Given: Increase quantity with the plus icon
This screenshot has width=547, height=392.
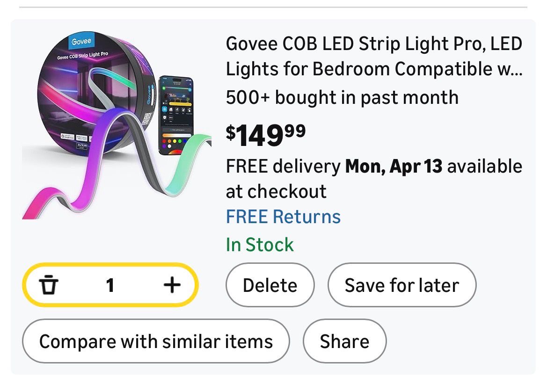Looking at the screenshot, I should pos(172,285).
